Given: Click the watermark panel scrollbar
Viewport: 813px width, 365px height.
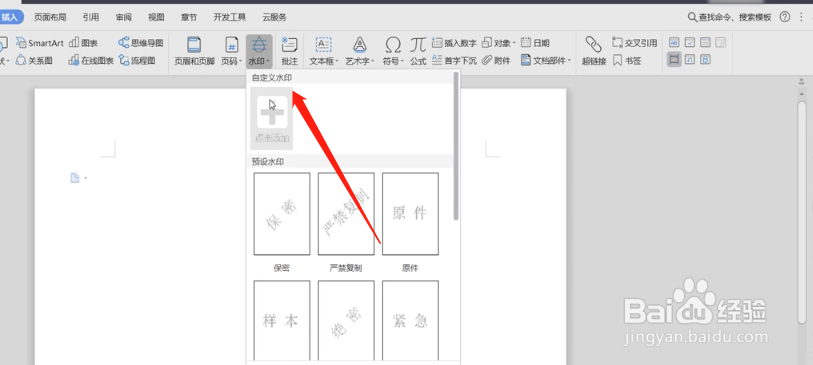Looking at the screenshot, I should click(456, 146).
